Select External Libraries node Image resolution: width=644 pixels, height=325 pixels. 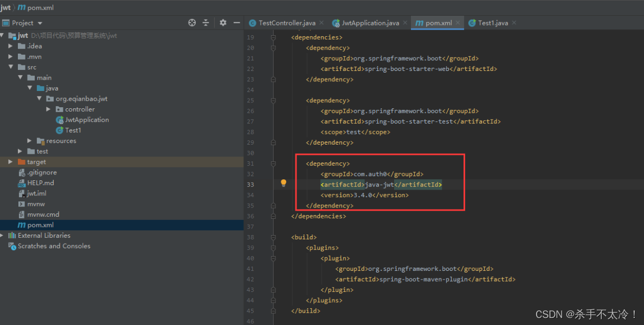(44, 236)
